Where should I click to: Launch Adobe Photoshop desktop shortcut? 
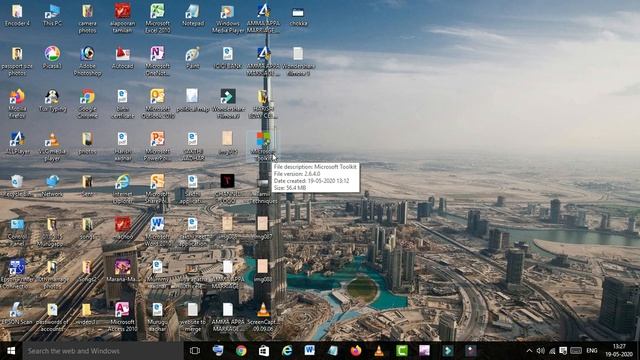tap(87, 61)
